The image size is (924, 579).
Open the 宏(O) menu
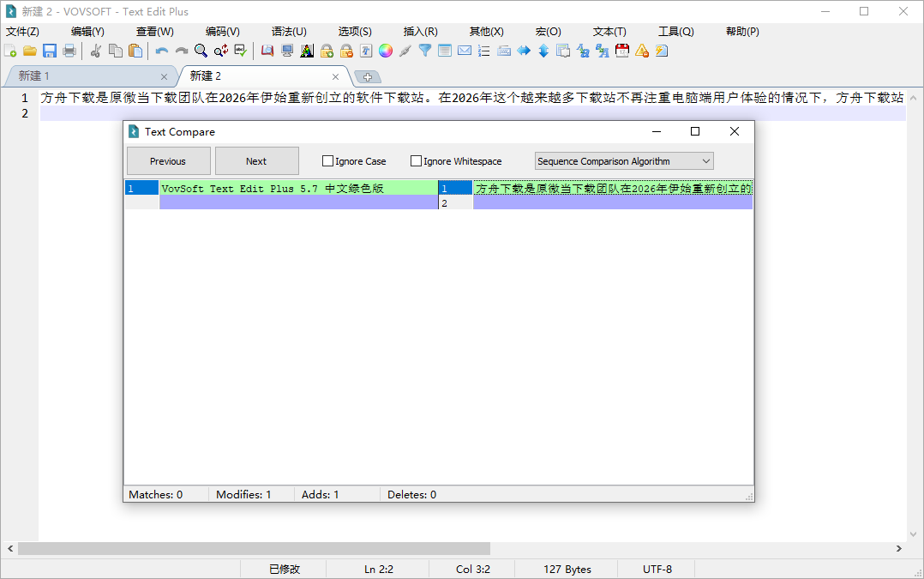[x=548, y=31]
